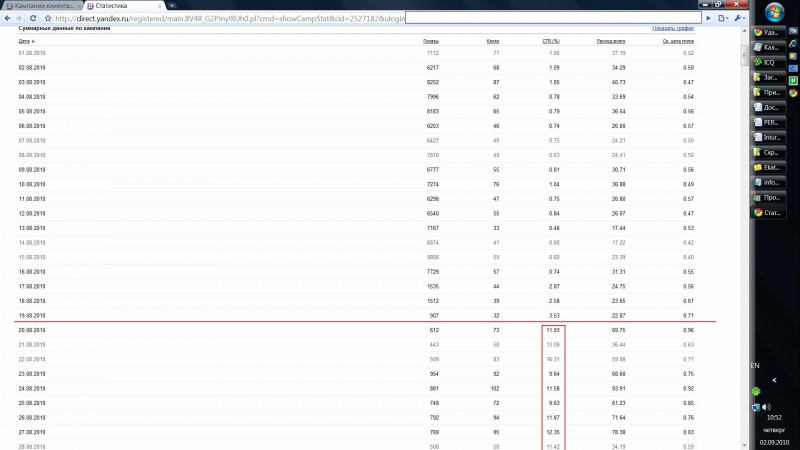Viewport: 800px width, 450px height.
Task: Focus the URL address bar
Action: [378, 18]
